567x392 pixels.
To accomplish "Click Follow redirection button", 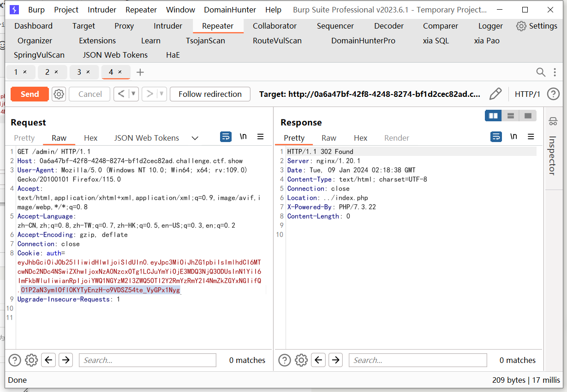I will coord(210,94).
